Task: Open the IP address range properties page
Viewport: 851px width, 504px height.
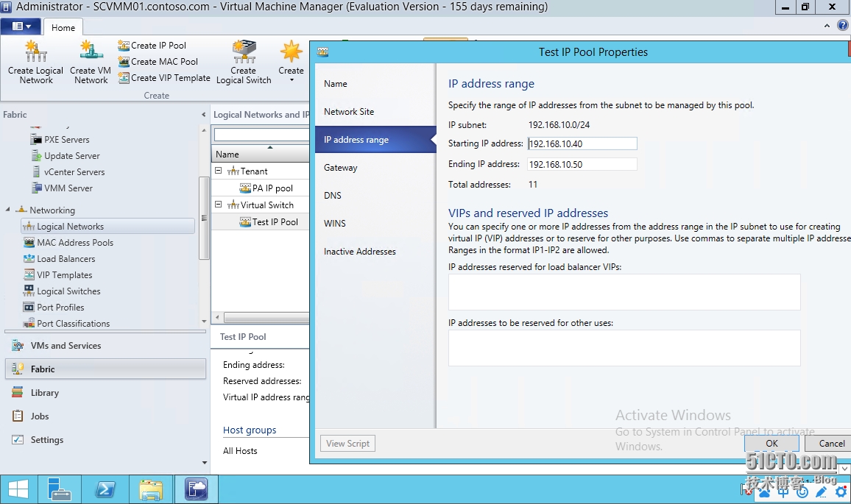Action: tap(375, 139)
